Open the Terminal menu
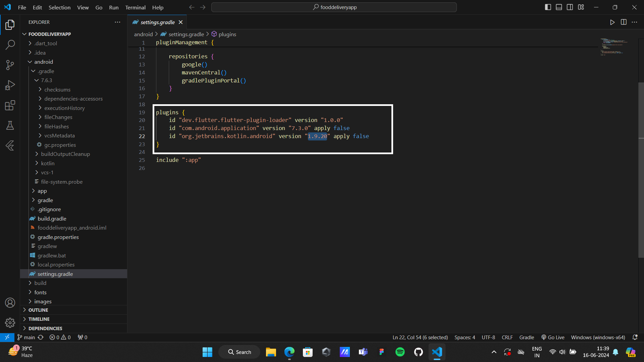 135,7
